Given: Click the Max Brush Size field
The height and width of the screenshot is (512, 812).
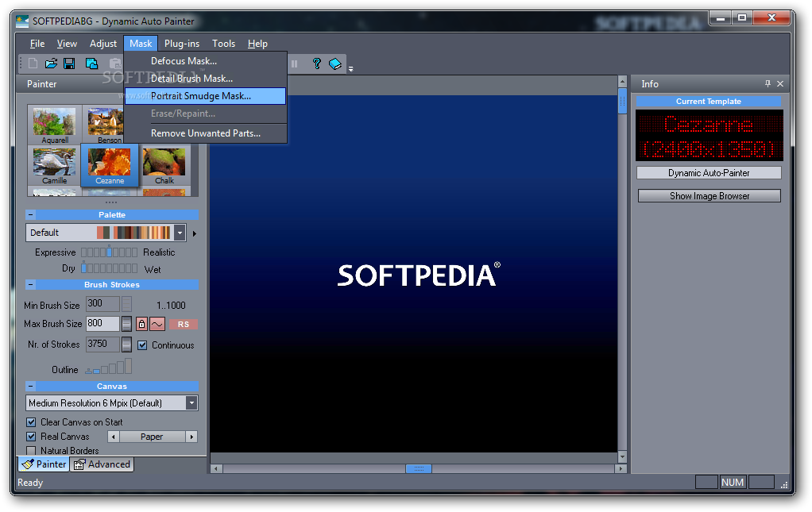Looking at the screenshot, I should (x=102, y=324).
